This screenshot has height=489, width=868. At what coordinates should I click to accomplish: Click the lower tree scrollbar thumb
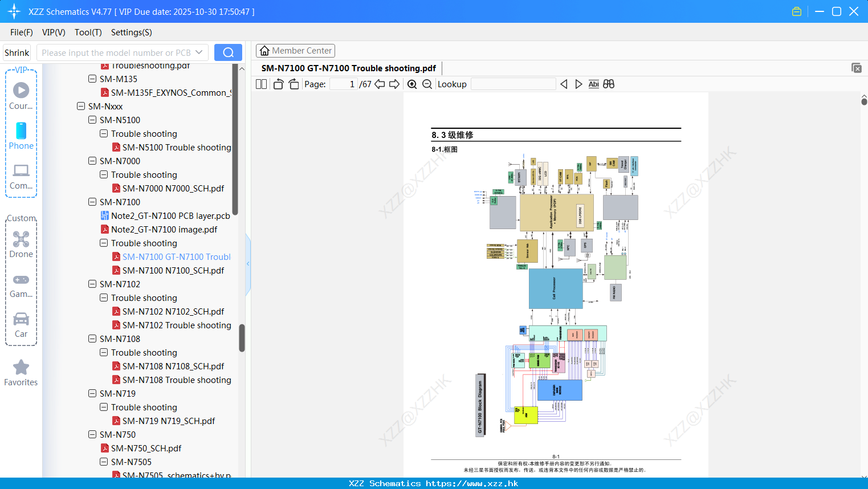pyautogui.click(x=242, y=338)
